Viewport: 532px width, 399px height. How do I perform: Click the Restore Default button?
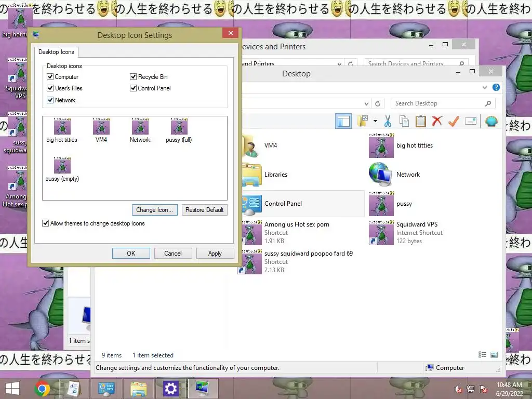204,210
